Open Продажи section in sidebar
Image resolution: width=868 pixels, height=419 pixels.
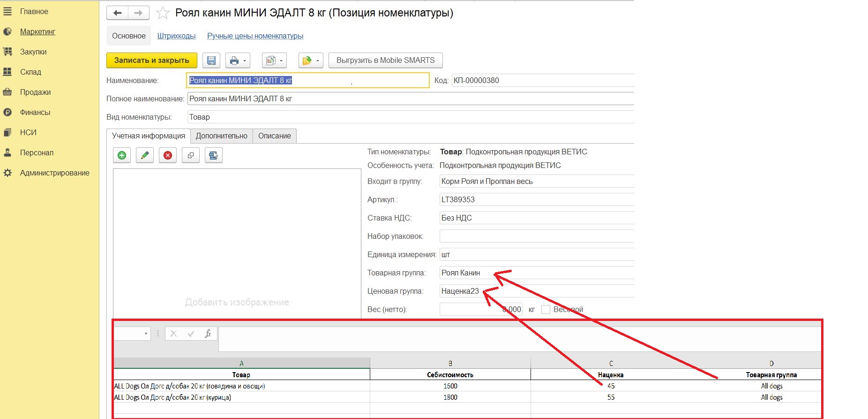point(35,92)
